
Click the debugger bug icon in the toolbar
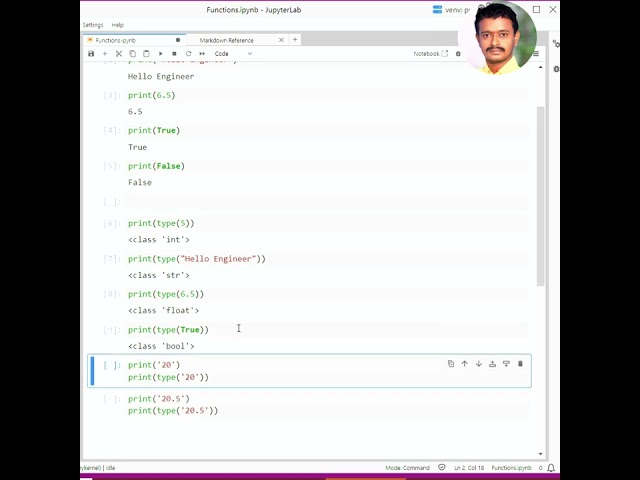458,53
